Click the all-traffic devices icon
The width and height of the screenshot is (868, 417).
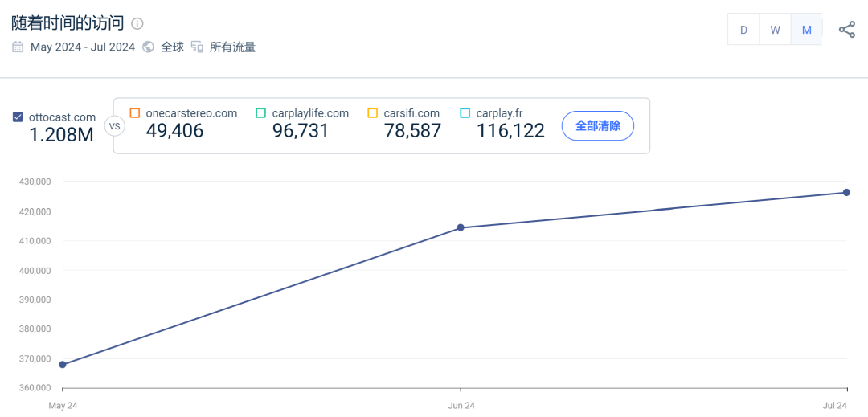(197, 47)
